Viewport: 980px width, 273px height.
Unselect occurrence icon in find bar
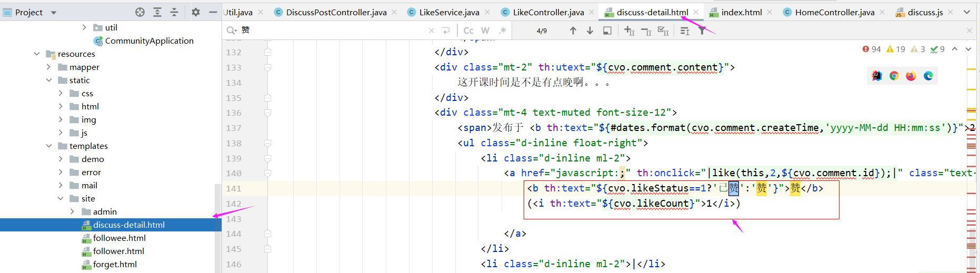[x=646, y=32]
